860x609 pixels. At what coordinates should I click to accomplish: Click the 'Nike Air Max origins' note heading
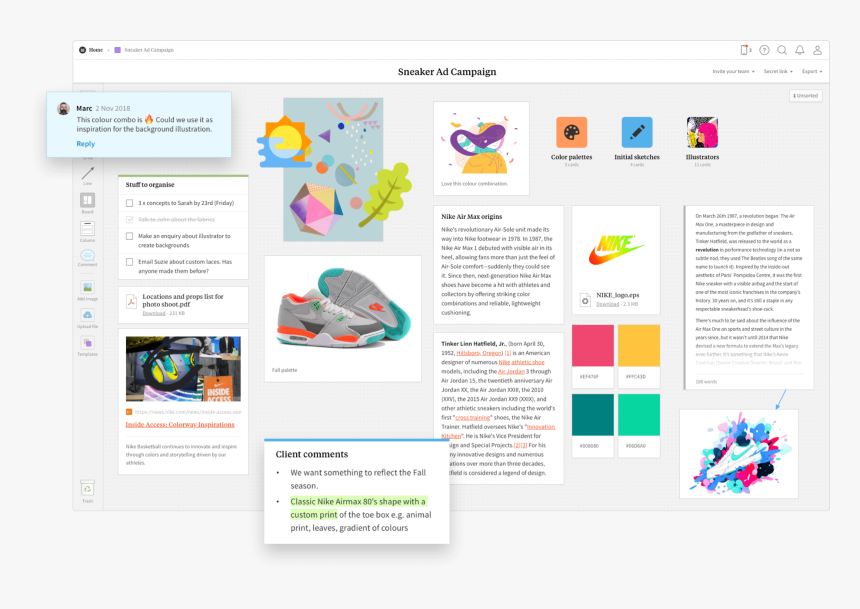pyautogui.click(x=472, y=217)
